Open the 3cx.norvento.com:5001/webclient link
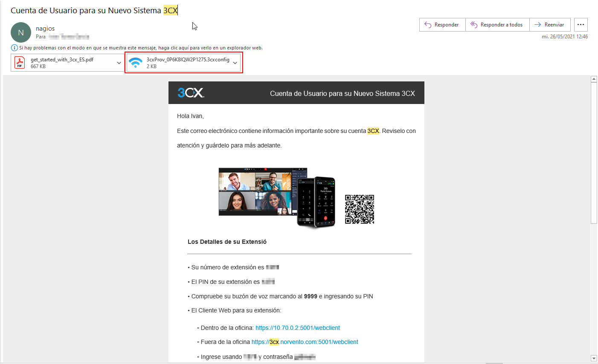Screen dimensions: 598x364 pos(305,342)
